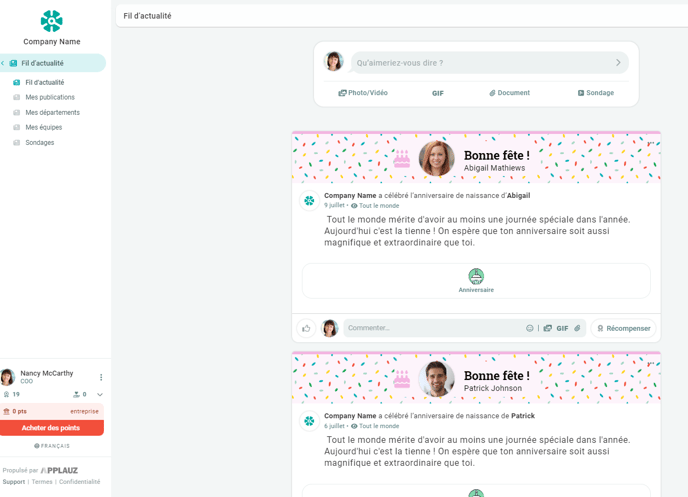This screenshot has width=688, height=497.
Task: Open the Français language selector
Action: click(x=52, y=446)
